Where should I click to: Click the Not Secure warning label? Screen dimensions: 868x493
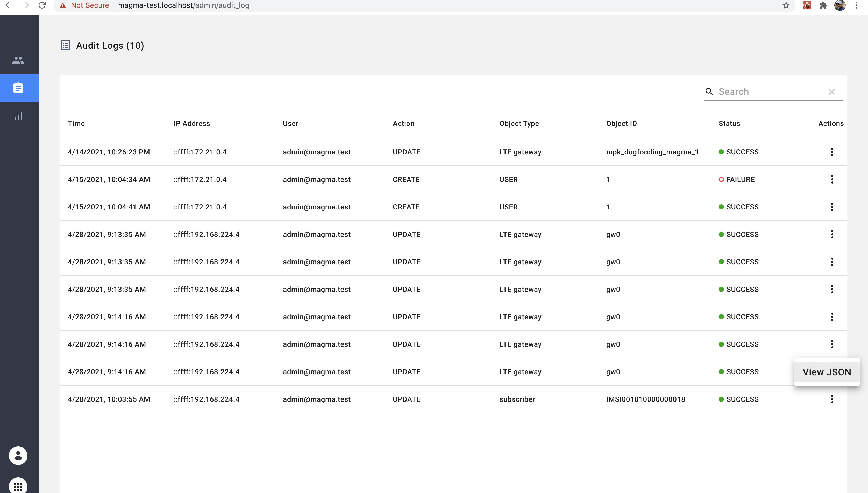pyautogui.click(x=85, y=5)
